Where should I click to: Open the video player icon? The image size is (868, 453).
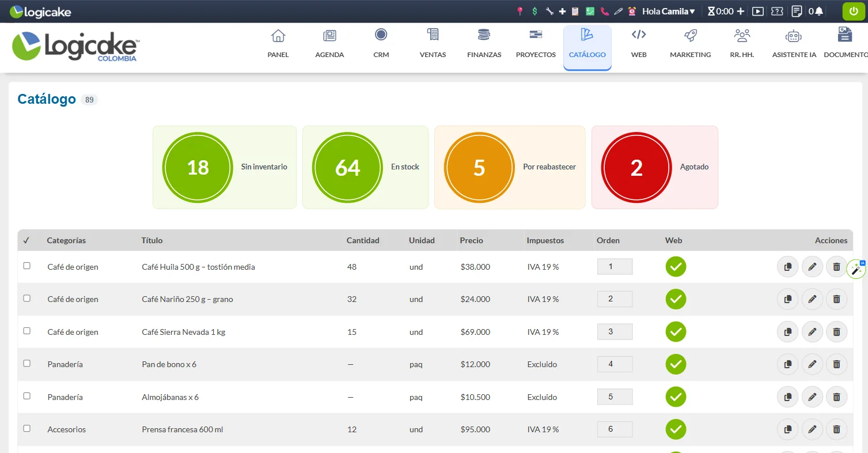[759, 11]
